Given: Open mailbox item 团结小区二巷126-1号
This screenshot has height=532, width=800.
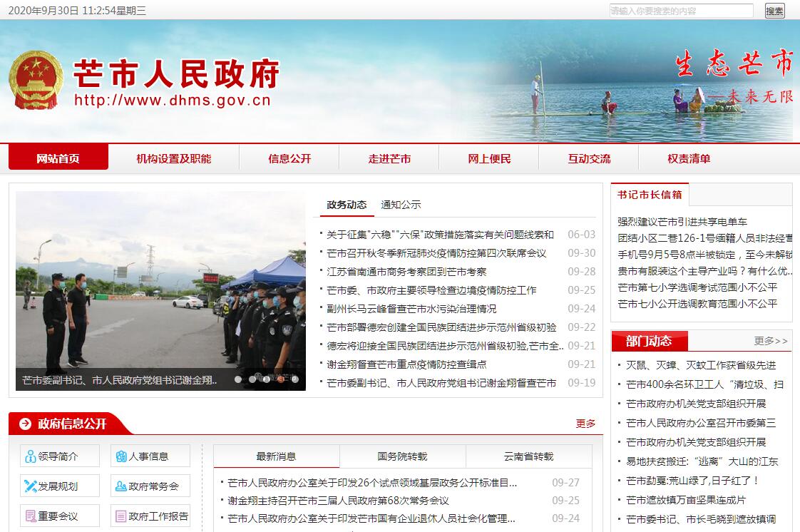Looking at the screenshot, I should 704,238.
